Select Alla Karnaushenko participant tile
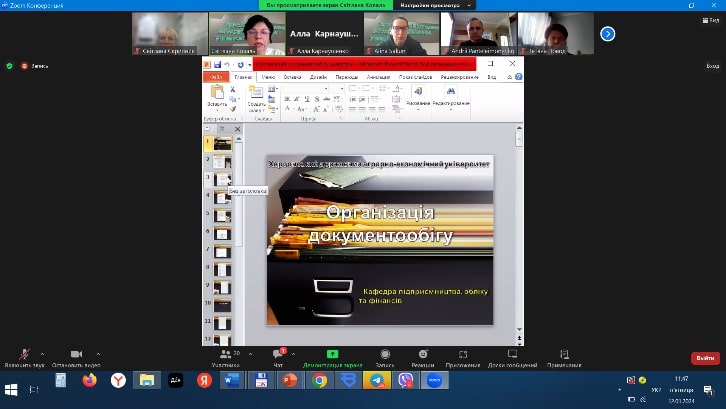Image resolution: width=726 pixels, height=409 pixels. click(x=324, y=34)
